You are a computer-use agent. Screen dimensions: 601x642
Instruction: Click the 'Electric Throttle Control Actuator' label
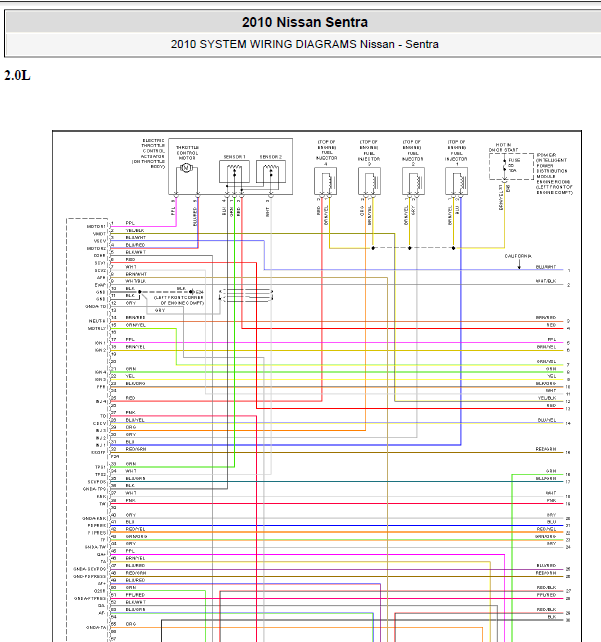[149, 154]
